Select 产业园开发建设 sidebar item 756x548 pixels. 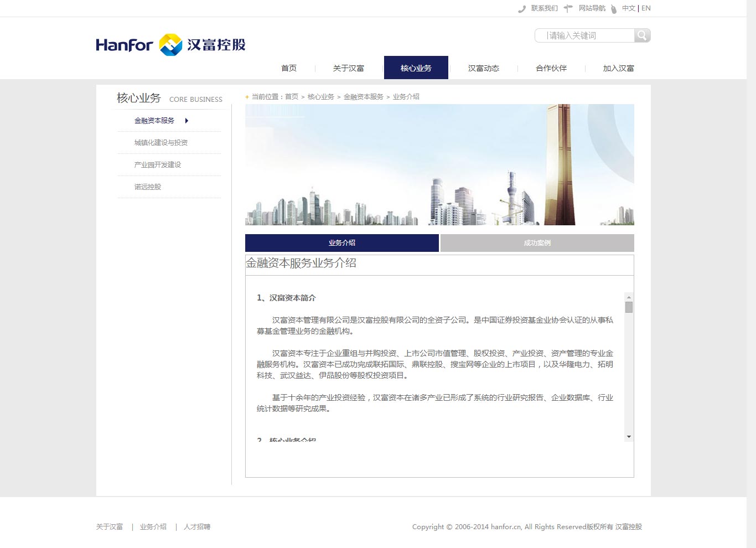(x=157, y=165)
